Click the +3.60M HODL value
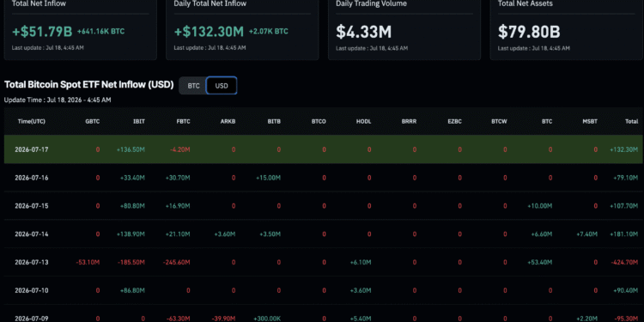 coord(361,290)
